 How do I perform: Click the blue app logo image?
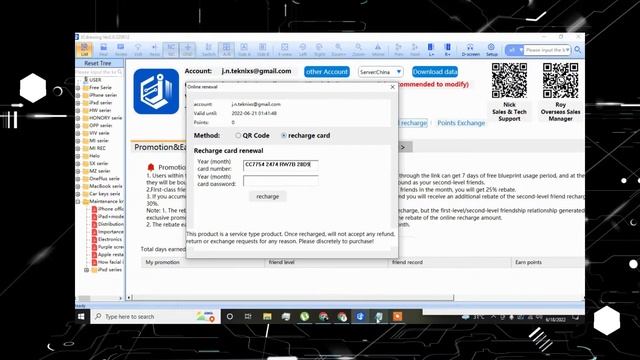coord(156,91)
